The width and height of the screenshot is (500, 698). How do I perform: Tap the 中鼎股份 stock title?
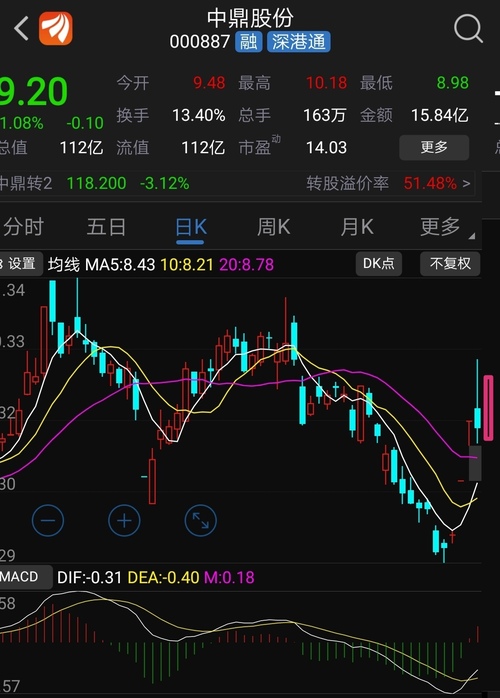tap(250, 18)
